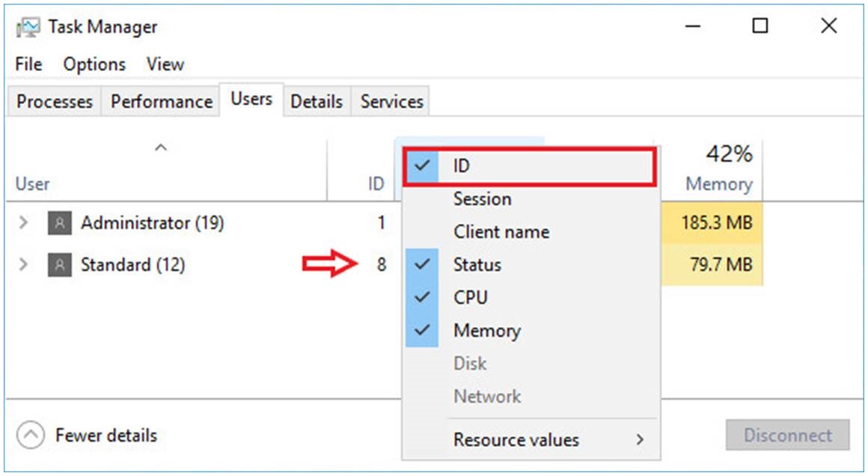Switch to the Details tab
Viewport: 868px width, 476px height.
pyautogui.click(x=317, y=101)
